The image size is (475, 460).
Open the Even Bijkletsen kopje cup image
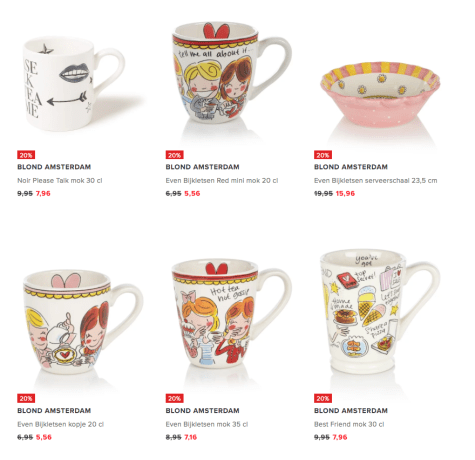pyautogui.click(x=83, y=323)
